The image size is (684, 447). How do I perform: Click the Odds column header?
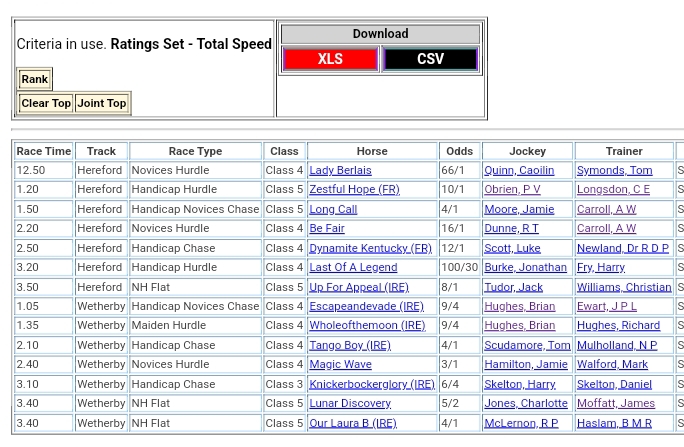(x=459, y=151)
